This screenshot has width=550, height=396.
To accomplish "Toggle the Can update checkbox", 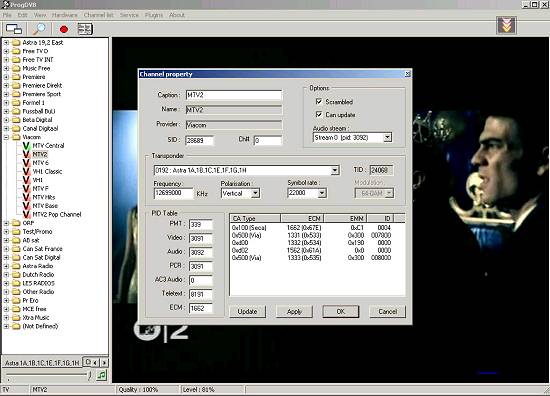I will pos(319,114).
